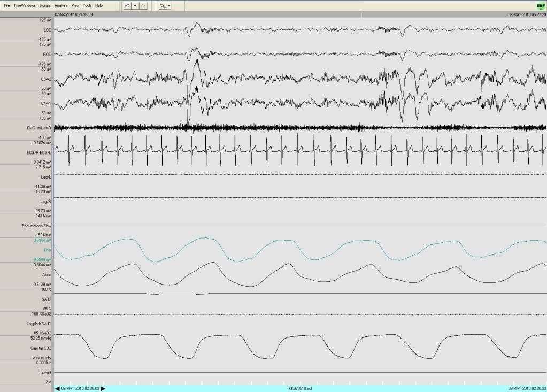The width and height of the screenshot is (547, 392).
Task: Open the File menu
Action: [x=6, y=5]
